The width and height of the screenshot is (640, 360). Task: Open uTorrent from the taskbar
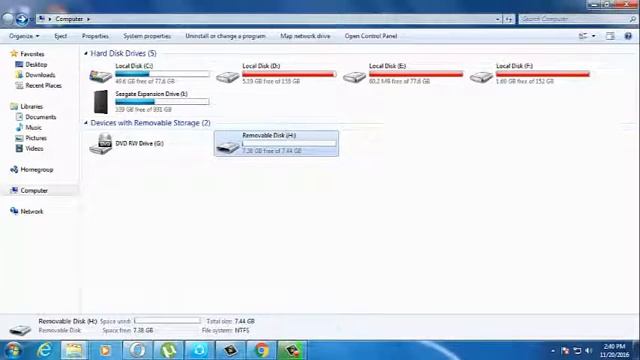click(x=169, y=350)
